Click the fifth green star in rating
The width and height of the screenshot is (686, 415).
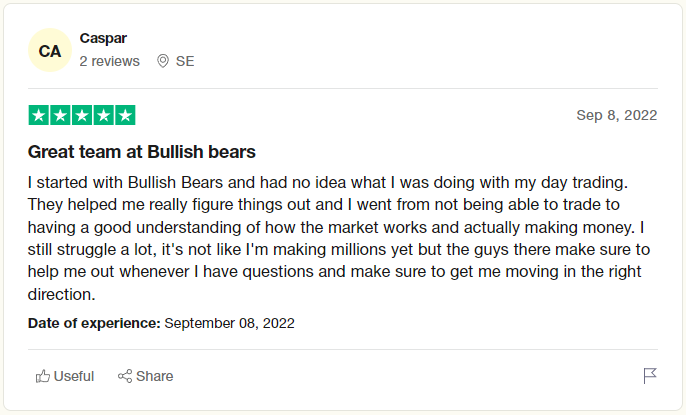[125, 115]
